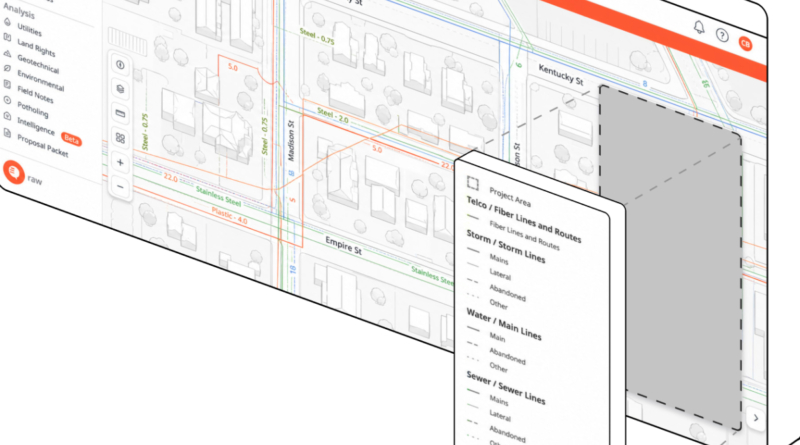Open the orange chat bubble icon

pyautogui.click(x=14, y=172)
